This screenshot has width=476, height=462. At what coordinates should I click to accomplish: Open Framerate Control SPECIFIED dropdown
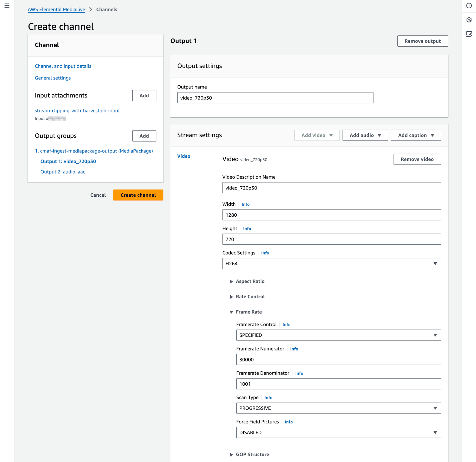point(338,335)
